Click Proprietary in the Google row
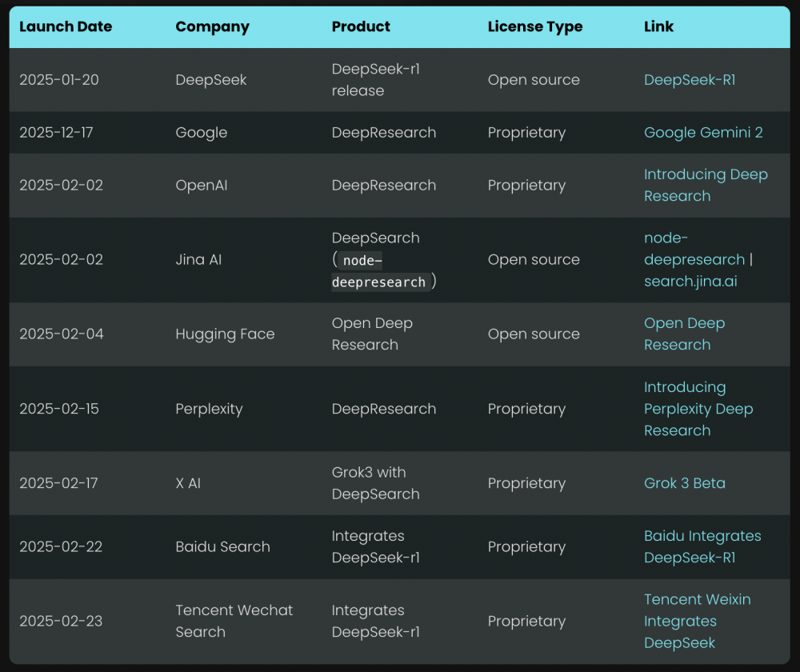The width and height of the screenshot is (800, 672). 526,132
